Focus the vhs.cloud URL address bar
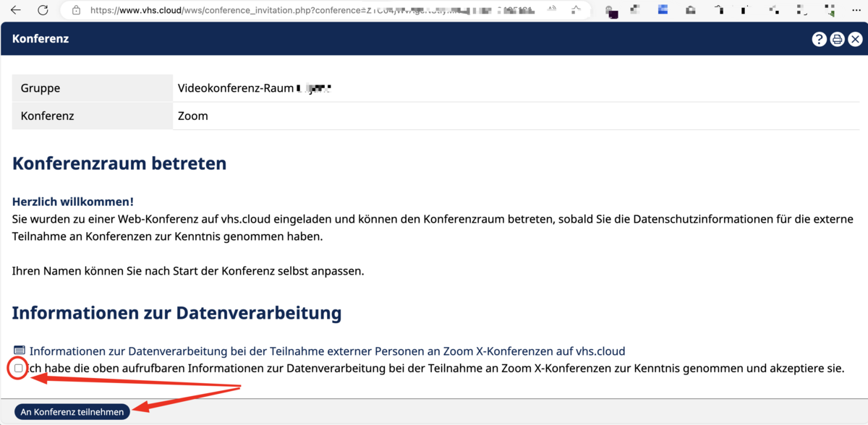This screenshot has height=425, width=868. (x=289, y=10)
